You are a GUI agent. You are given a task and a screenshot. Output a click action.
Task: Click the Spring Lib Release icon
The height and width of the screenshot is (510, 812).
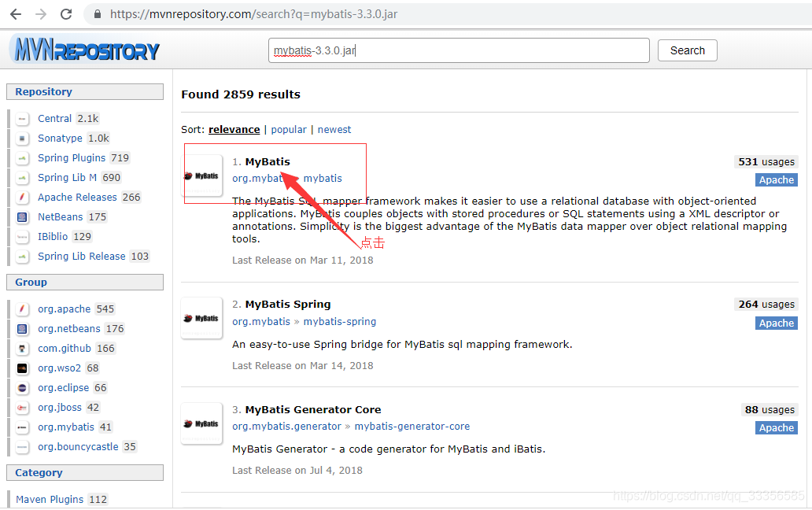(22, 257)
